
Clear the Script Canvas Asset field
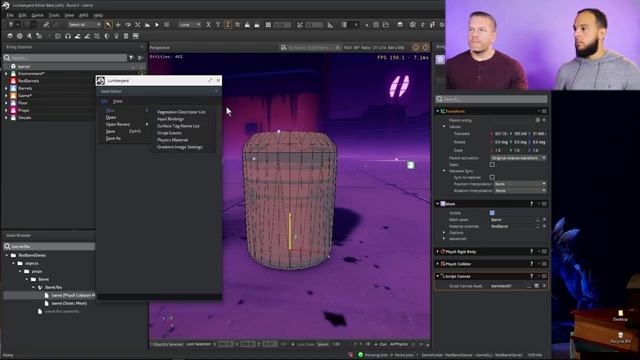(544, 286)
